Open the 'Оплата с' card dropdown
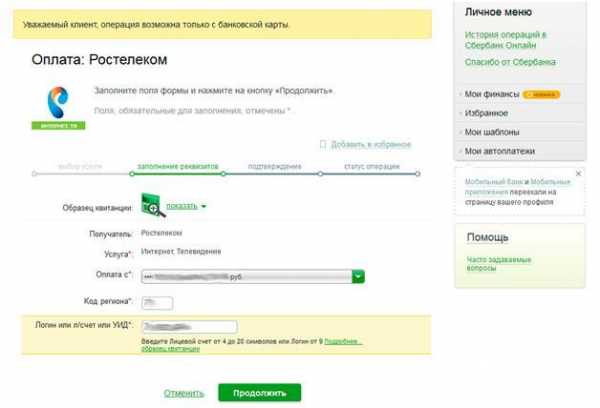This screenshot has width=600, height=408. (x=358, y=276)
